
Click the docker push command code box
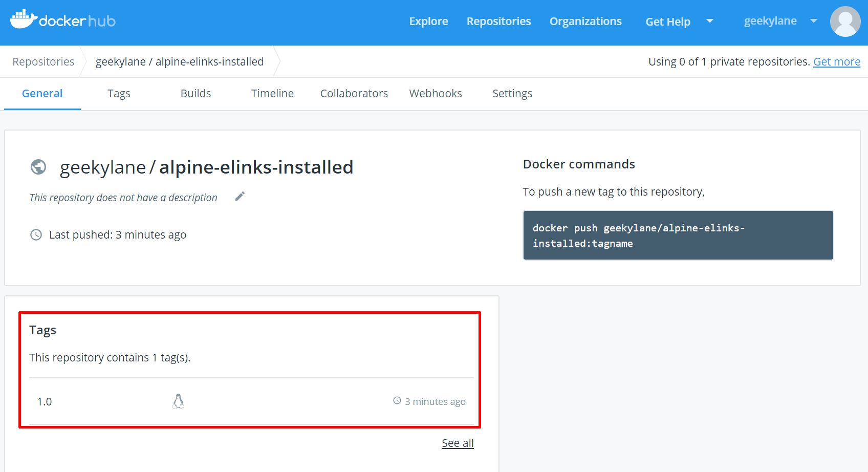(x=678, y=235)
